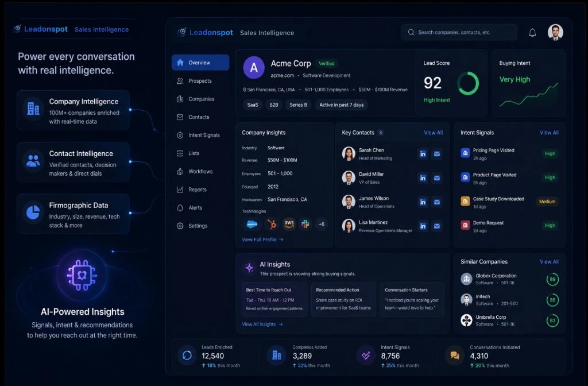This screenshot has width=588, height=386.
Task: Click the Settings gear icon
Action: coord(180,226)
